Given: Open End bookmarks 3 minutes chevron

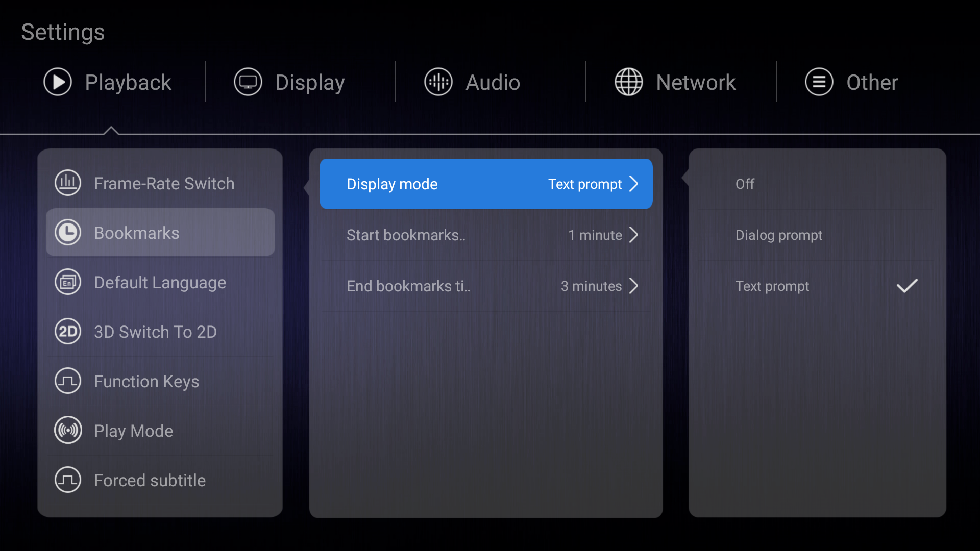Looking at the screenshot, I should coord(634,286).
